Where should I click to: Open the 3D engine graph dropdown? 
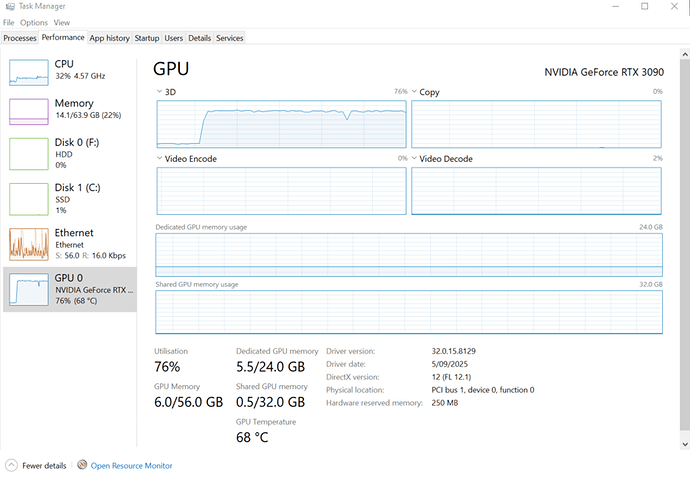click(160, 92)
